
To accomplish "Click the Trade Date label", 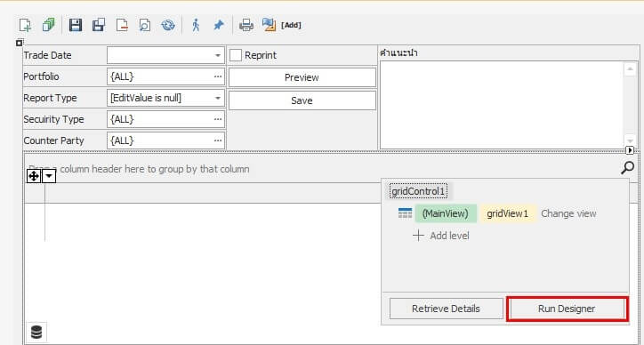I will click(x=47, y=55).
